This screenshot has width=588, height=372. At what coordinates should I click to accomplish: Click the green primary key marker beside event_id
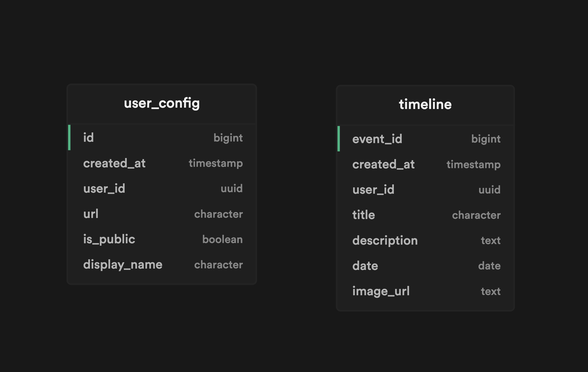point(338,139)
